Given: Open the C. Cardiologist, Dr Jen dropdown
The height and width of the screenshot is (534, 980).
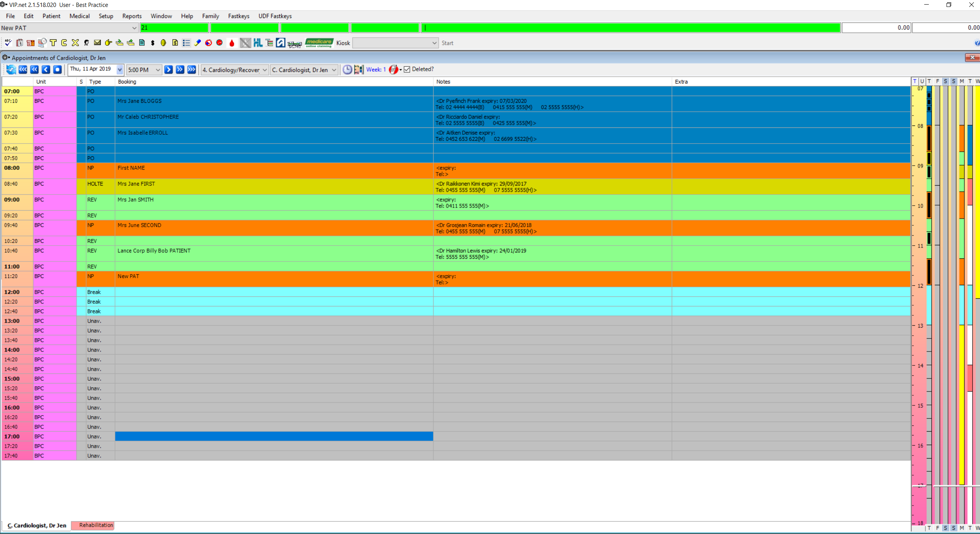Looking at the screenshot, I should [x=334, y=70].
